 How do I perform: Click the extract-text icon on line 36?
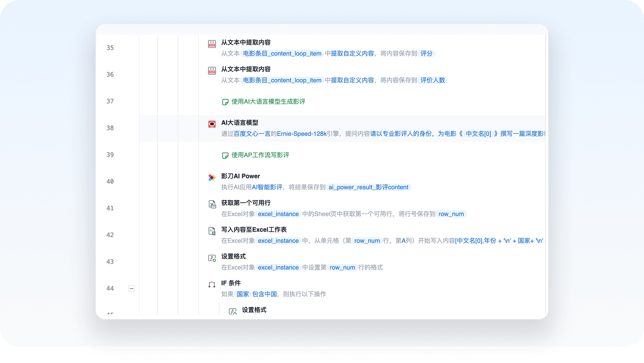[212, 71]
